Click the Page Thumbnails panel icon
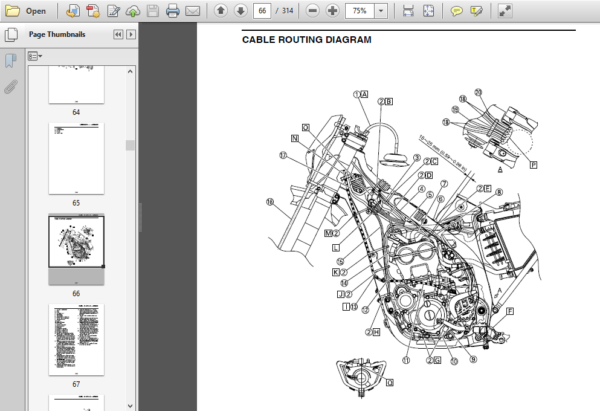The height and width of the screenshot is (411, 600). 11,35
